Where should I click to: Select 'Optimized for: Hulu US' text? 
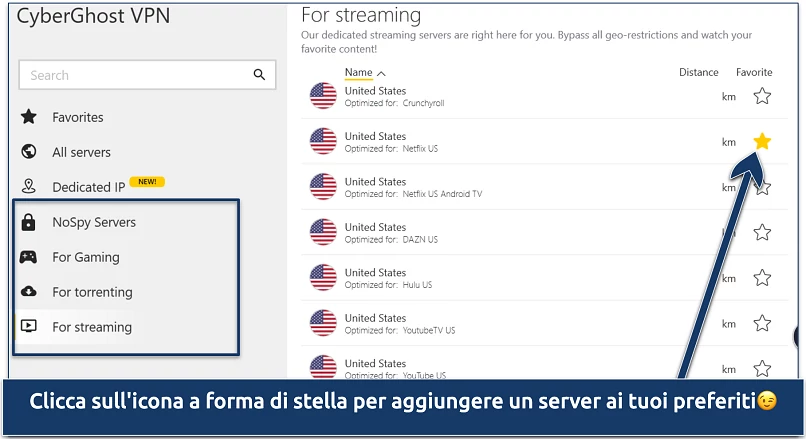pyautogui.click(x=388, y=285)
